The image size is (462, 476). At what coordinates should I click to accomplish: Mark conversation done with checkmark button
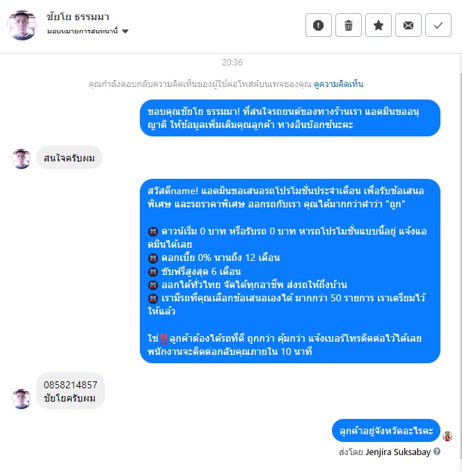point(438,25)
